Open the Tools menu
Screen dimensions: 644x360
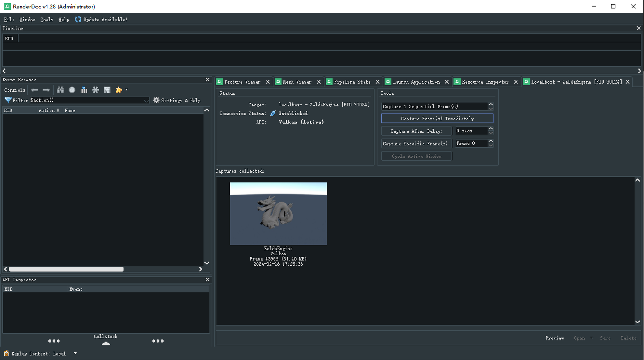47,20
